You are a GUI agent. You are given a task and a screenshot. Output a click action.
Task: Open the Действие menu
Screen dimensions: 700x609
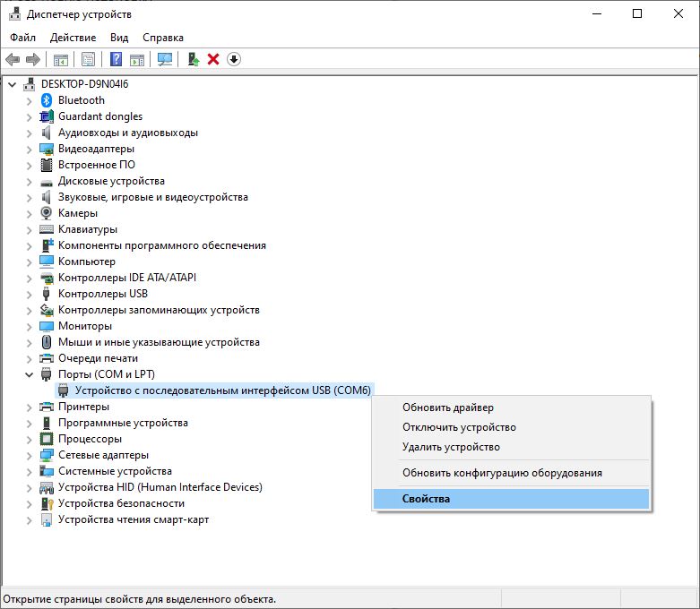pyautogui.click(x=73, y=38)
